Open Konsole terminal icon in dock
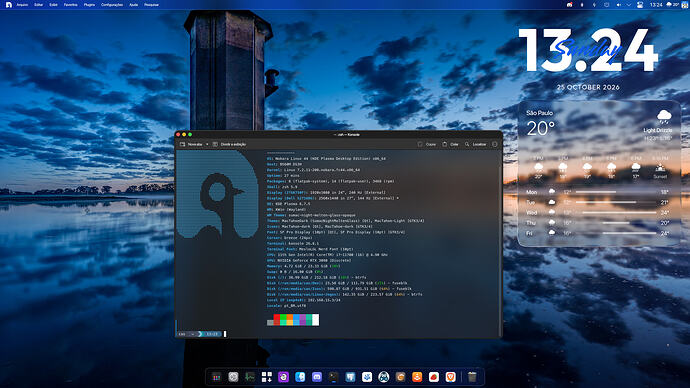Image resolution: width=690 pixels, height=388 pixels. pyautogui.click(x=334, y=377)
